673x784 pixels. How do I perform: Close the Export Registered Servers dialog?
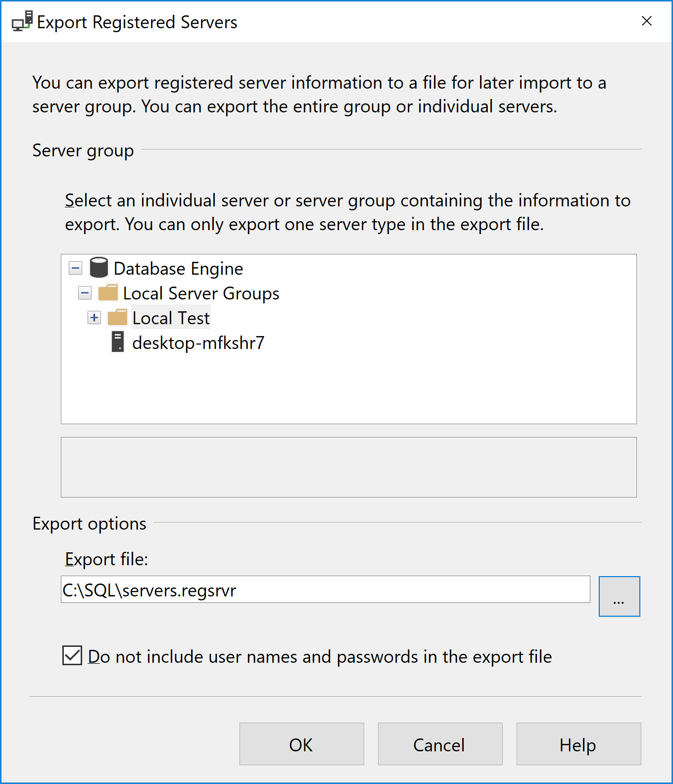tap(646, 21)
